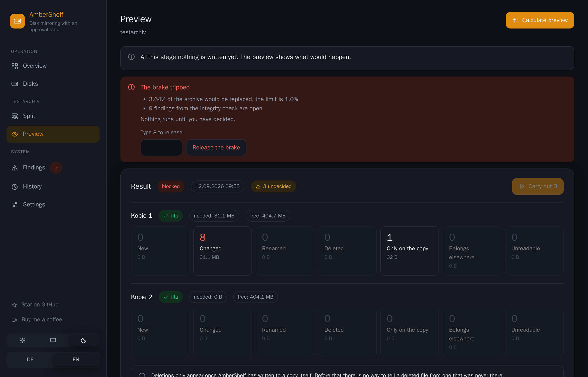Click 'needed: 31.1 MB' for Kopie 1
The width and height of the screenshot is (588, 377).
click(214, 216)
